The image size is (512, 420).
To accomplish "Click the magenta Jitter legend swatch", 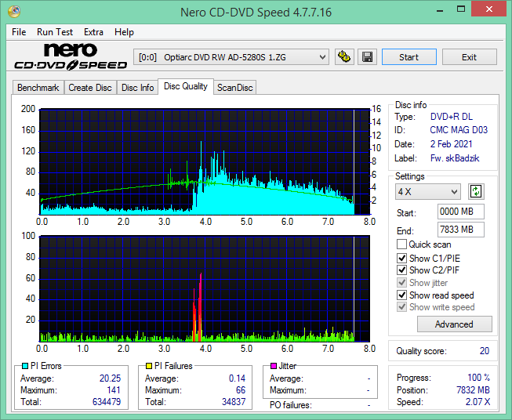I will tap(274, 366).
